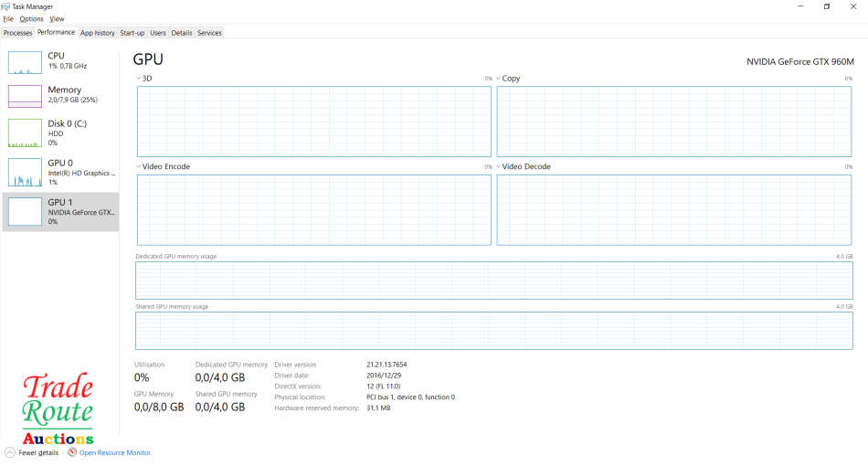Open the File menu
The image size is (868, 466).
[x=8, y=19]
